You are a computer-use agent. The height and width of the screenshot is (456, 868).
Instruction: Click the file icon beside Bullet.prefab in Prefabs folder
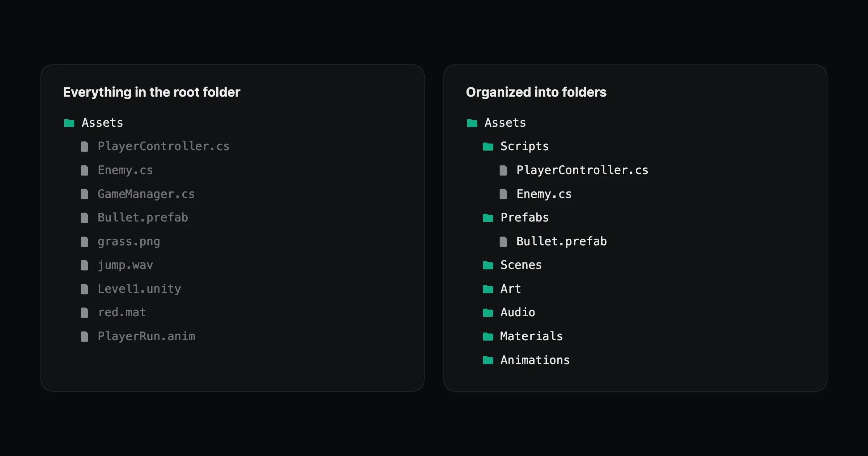(503, 242)
